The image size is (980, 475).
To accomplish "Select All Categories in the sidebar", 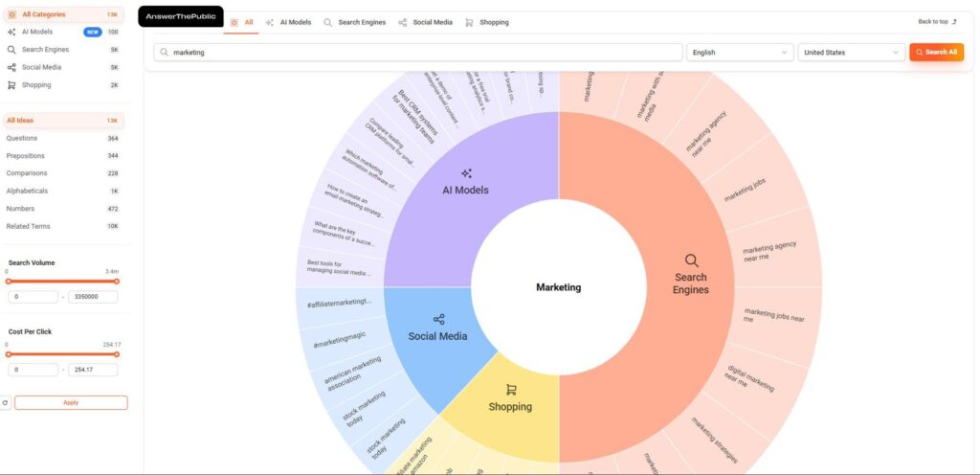I will coord(63,14).
